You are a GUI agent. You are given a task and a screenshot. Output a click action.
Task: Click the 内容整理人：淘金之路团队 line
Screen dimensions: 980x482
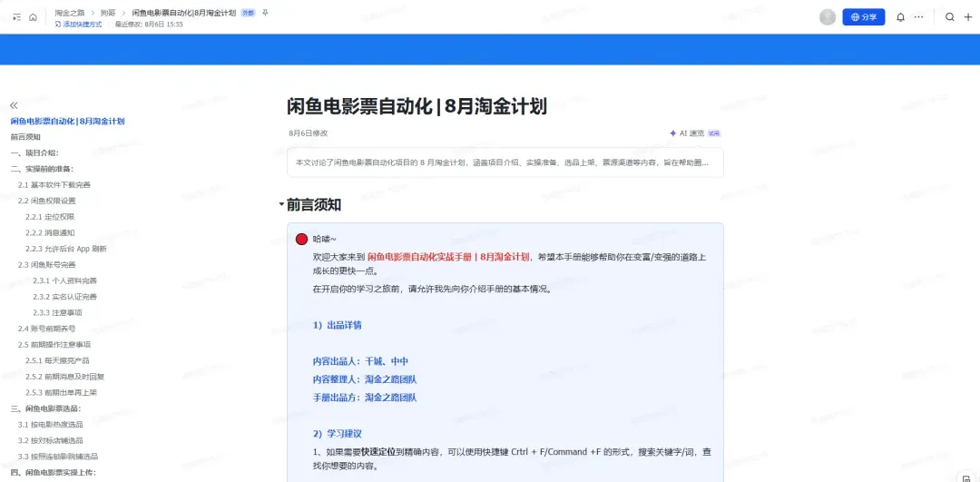[365, 379]
